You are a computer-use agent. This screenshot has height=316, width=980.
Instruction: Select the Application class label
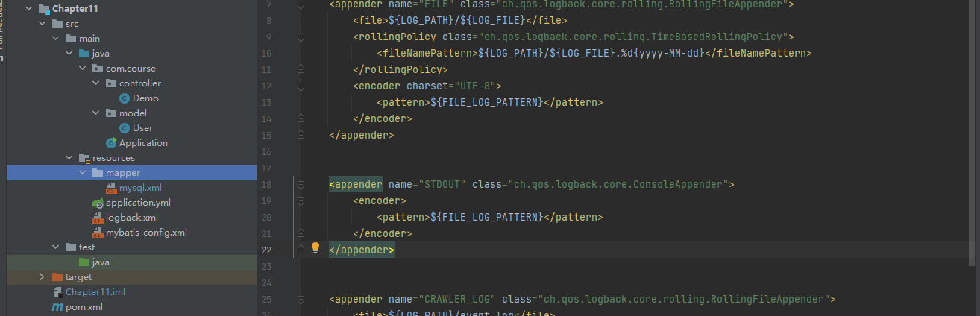[143, 143]
